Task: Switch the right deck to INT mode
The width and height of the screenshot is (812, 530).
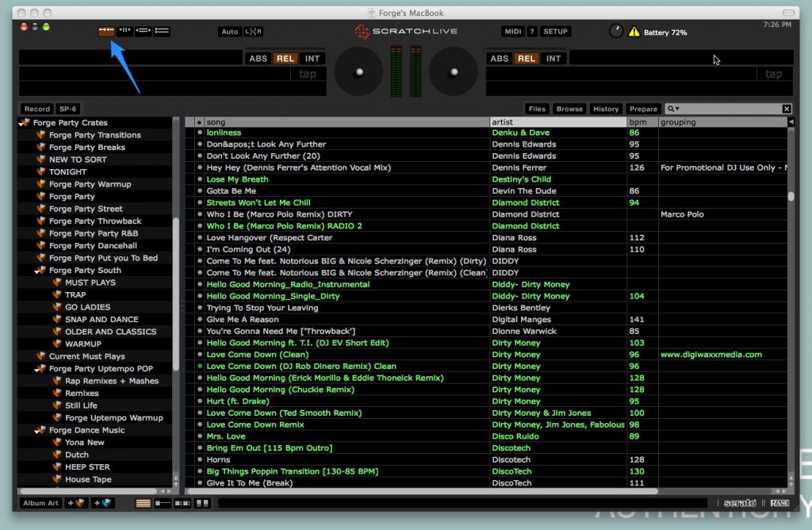Action: click(x=553, y=57)
